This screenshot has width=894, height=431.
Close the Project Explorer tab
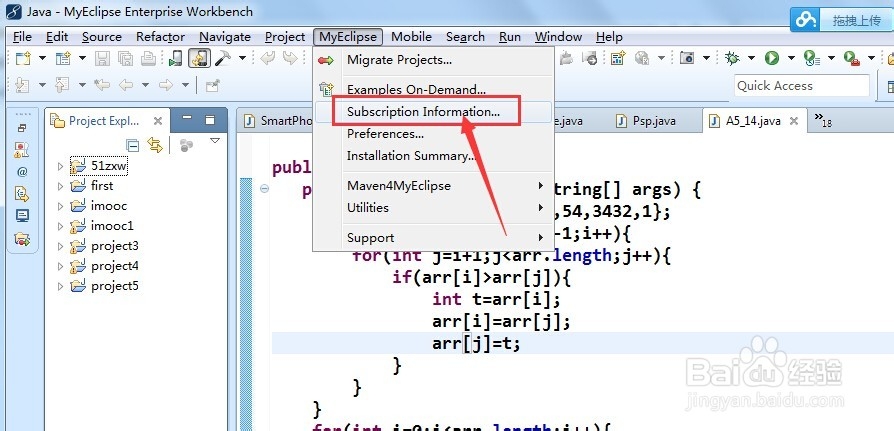(x=158, y=121)
